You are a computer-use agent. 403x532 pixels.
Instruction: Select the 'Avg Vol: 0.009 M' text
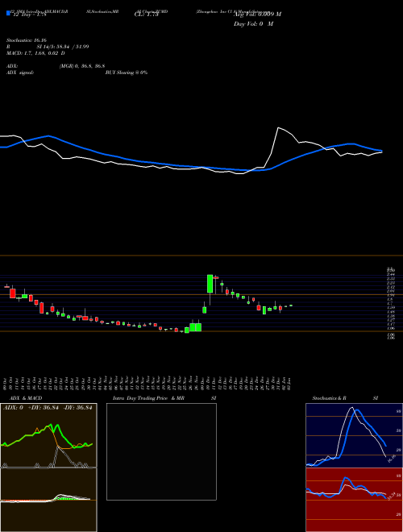[x=257, y=14]
